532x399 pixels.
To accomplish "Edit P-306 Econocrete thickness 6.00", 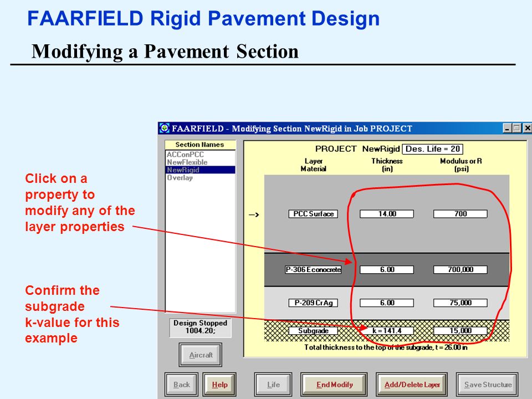I will coord(387,270).
